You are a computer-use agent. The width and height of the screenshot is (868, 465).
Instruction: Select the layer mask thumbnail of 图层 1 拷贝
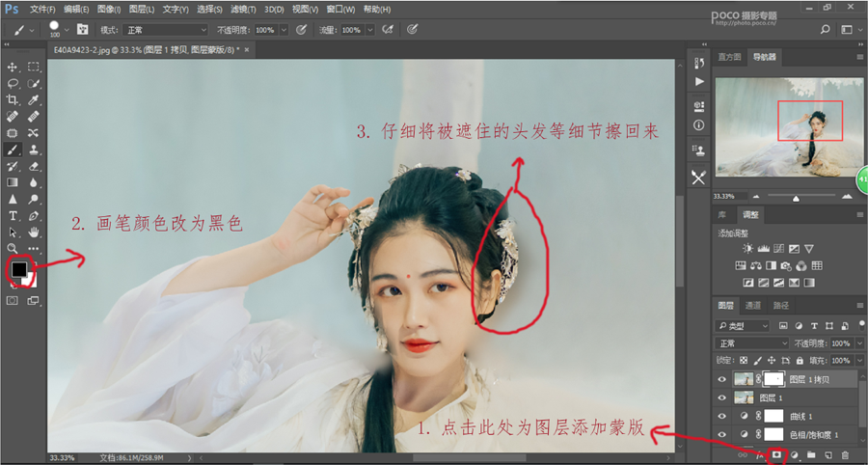[x=773, y=379]
